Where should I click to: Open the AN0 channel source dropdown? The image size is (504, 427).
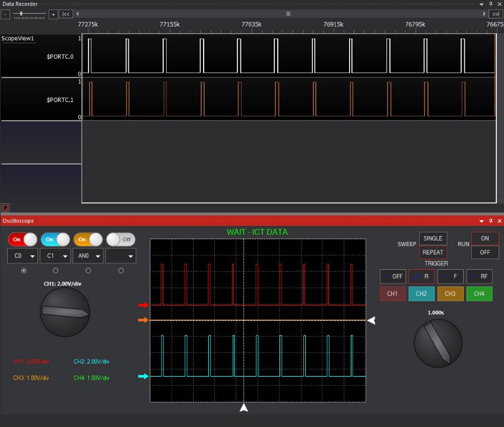pos(88,256)
